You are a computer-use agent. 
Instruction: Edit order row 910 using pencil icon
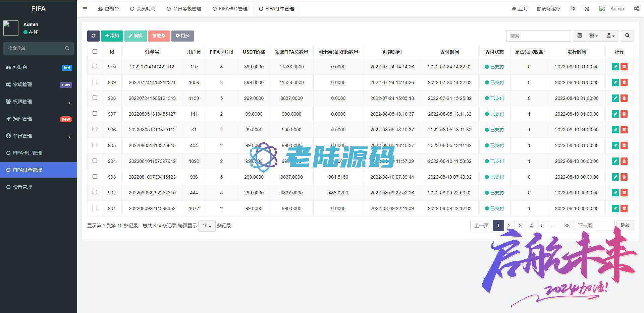(615, 67)
